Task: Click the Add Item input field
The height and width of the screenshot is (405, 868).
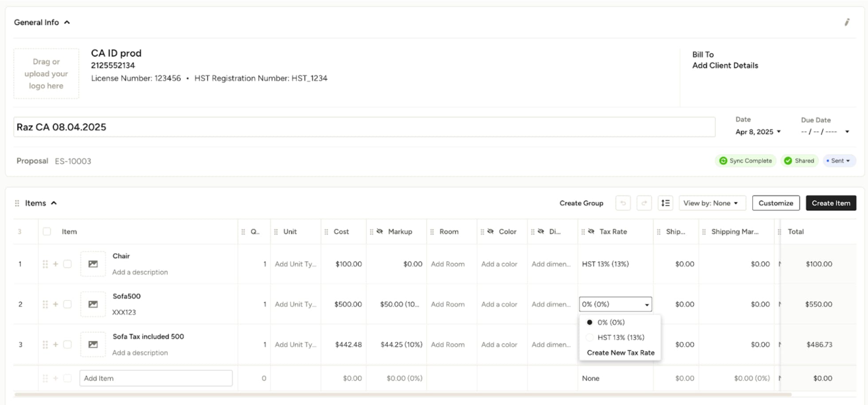Action: pyautogui.click(x=156, y=378)
